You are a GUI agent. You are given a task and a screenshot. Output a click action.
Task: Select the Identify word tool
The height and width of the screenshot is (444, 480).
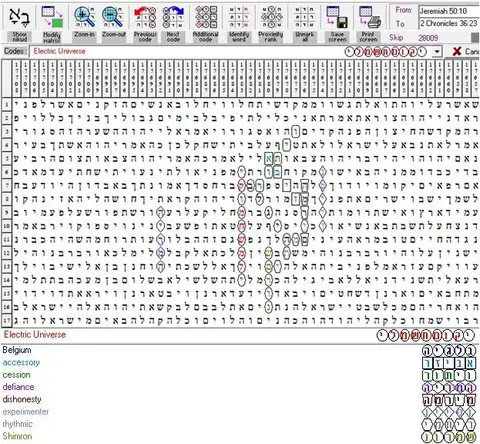[239, 17]
